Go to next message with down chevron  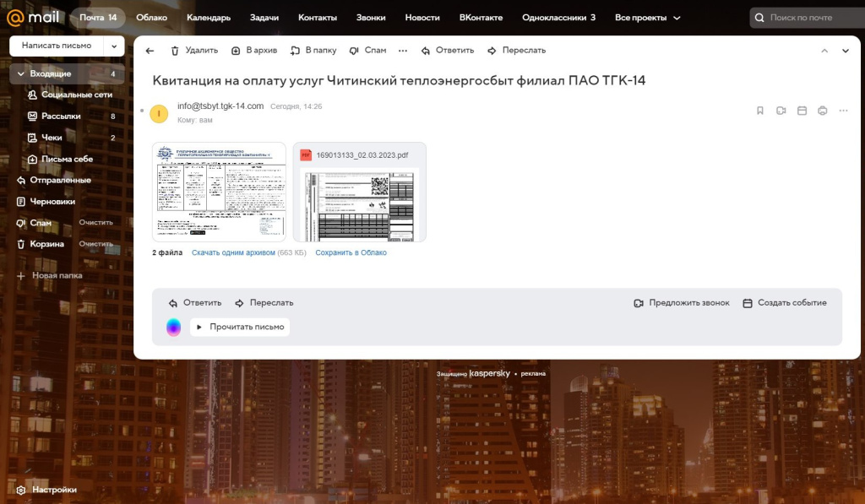pos(845,51)
